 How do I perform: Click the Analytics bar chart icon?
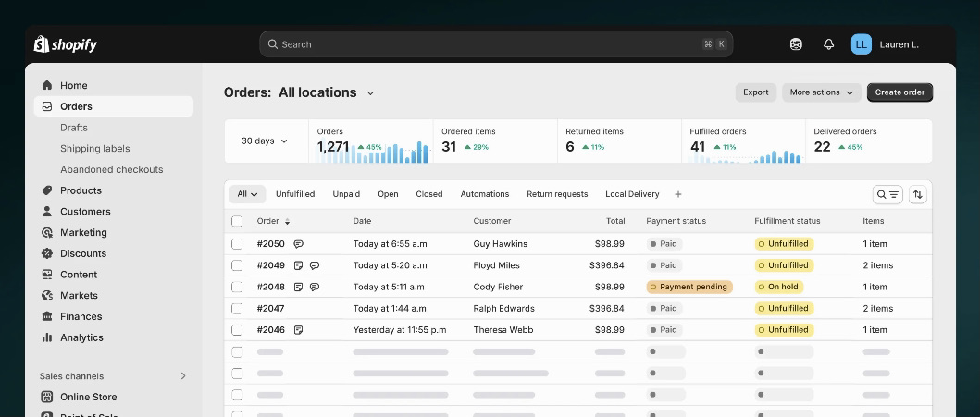pos(47,337)
